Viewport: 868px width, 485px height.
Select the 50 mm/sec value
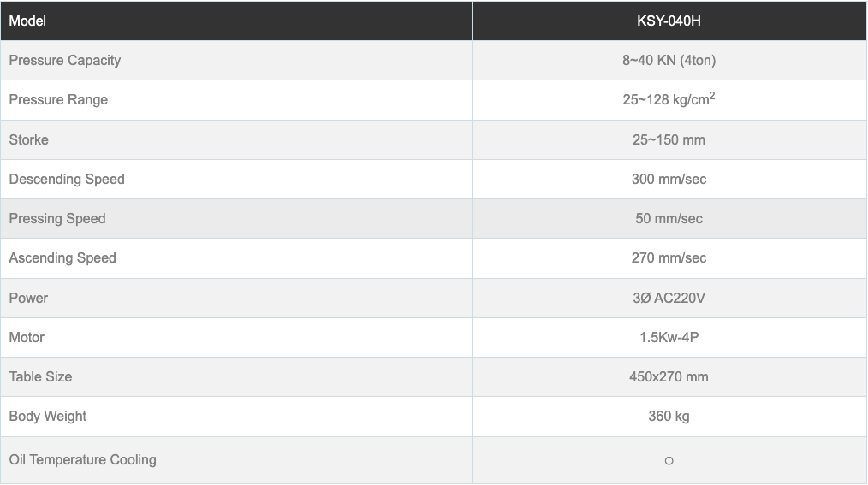coord(669,218)
